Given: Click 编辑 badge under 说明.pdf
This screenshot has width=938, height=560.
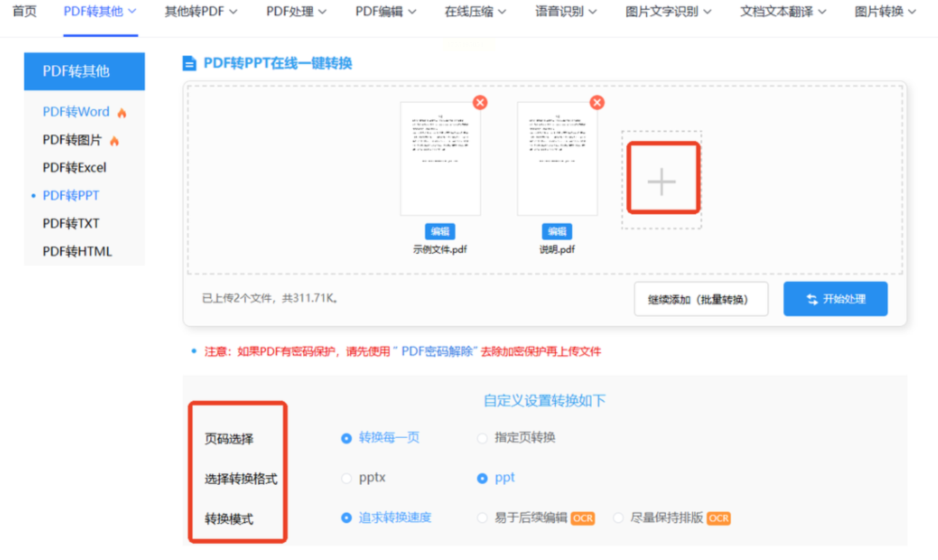Looking at the screenshot, I should pyautogui.click(x=557, y=232).
